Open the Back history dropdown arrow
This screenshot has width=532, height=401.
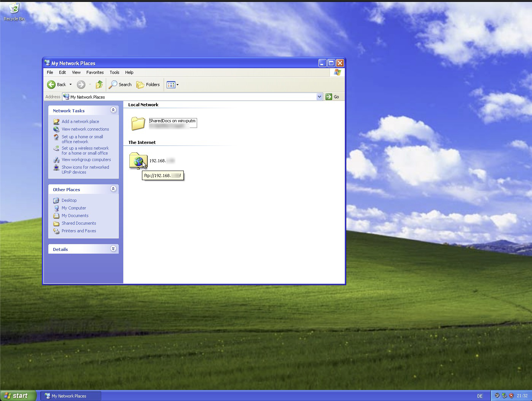(x=70, y=85)
